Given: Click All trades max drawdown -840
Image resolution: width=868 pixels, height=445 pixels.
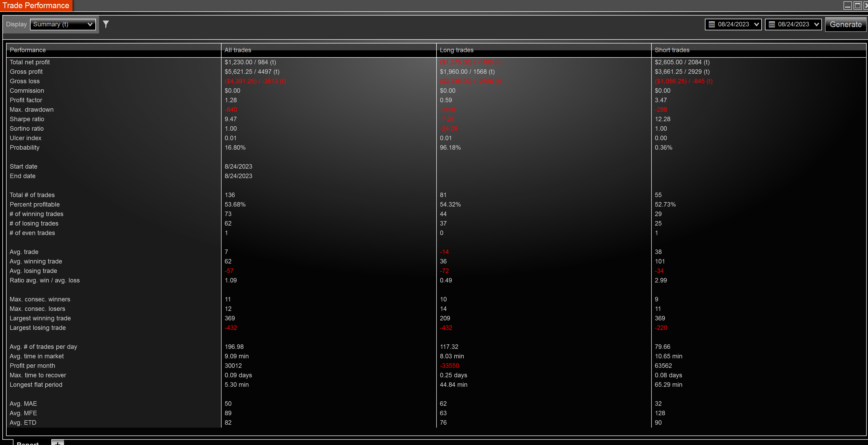Looking at the screenshot, I should tap(231, 109).
